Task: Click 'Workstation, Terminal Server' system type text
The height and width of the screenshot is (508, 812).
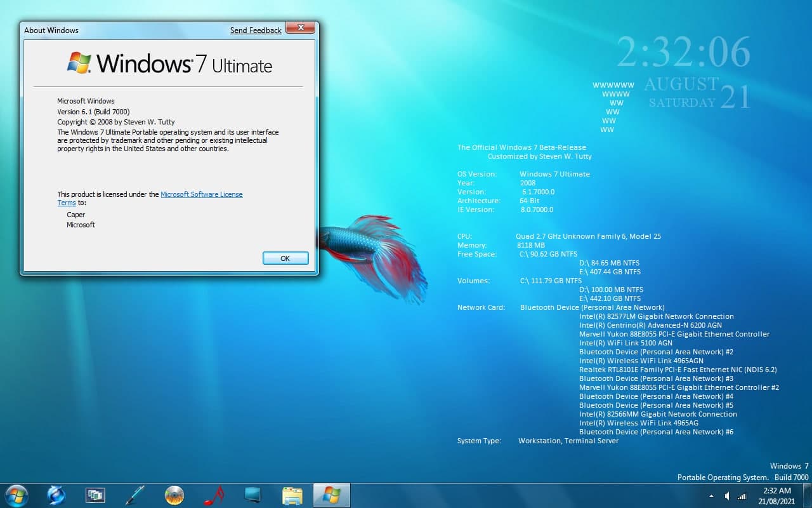Action: pos(568,441)
